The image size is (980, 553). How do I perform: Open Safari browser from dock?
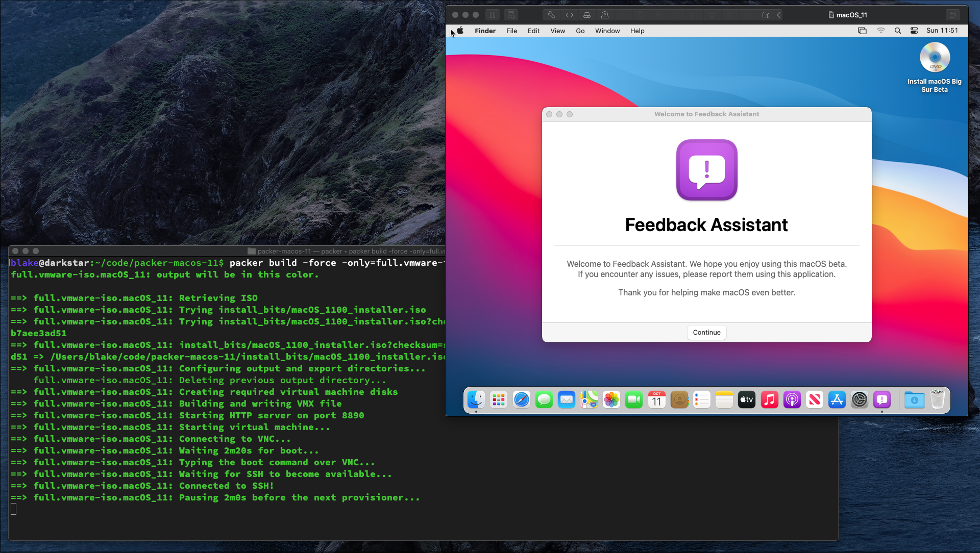pyautogui.click(x=522, y=399)
